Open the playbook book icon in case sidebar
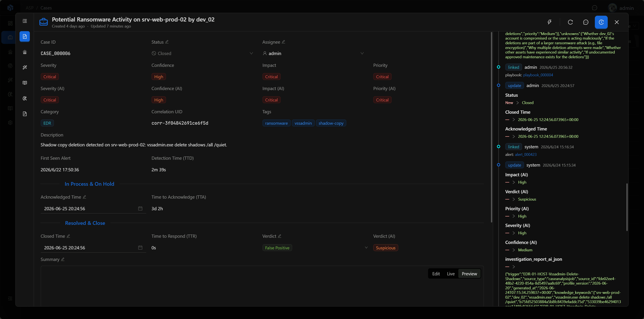 point(25,83)
